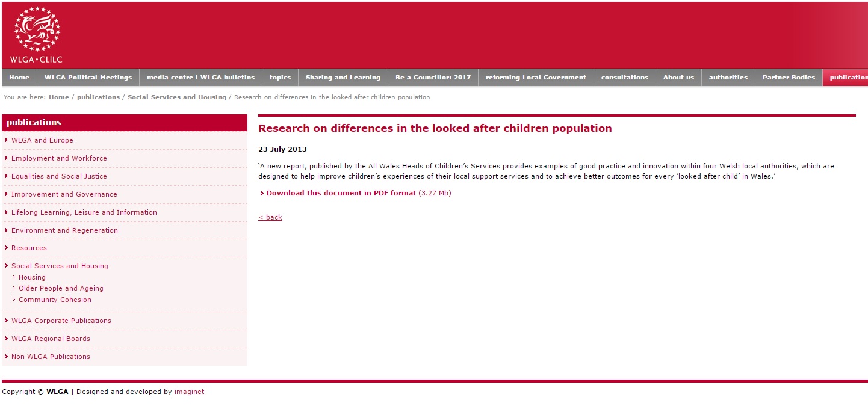Click the arrow icon beside Community Cohesion
The width and height of the screenshot is (868, 406).
(x=14, y=300)
